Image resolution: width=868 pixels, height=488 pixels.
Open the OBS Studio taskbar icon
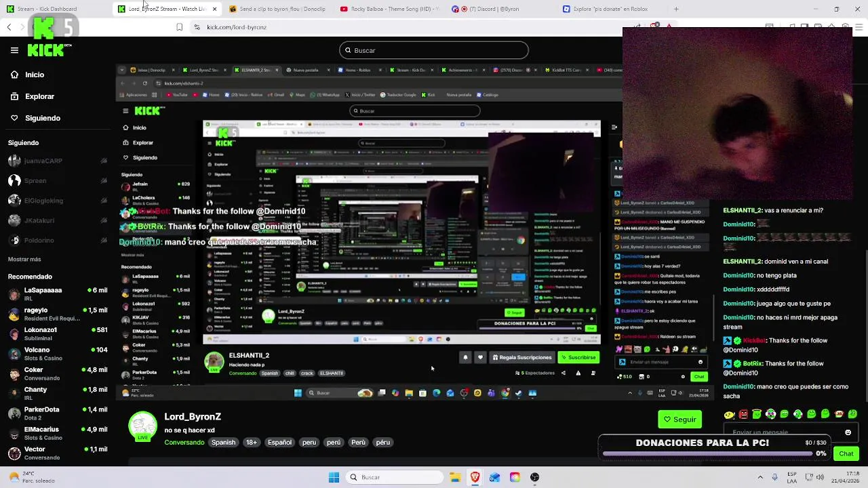534,477
